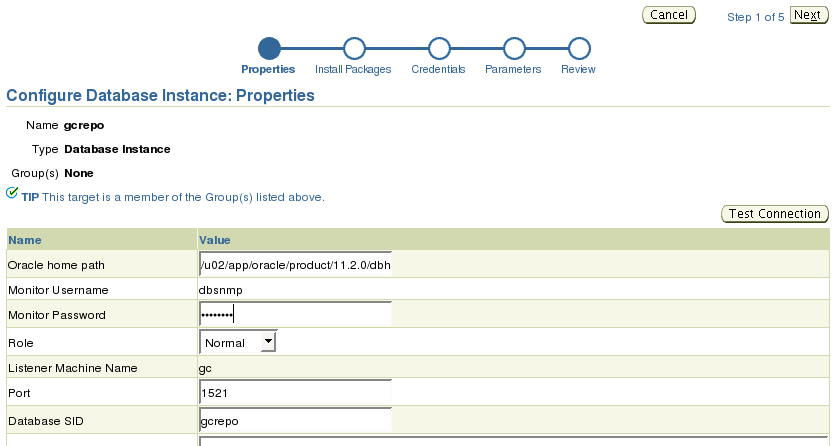Click the Parameters step label
This screenshot has width=833, height=446.
(x=513, y=69)
